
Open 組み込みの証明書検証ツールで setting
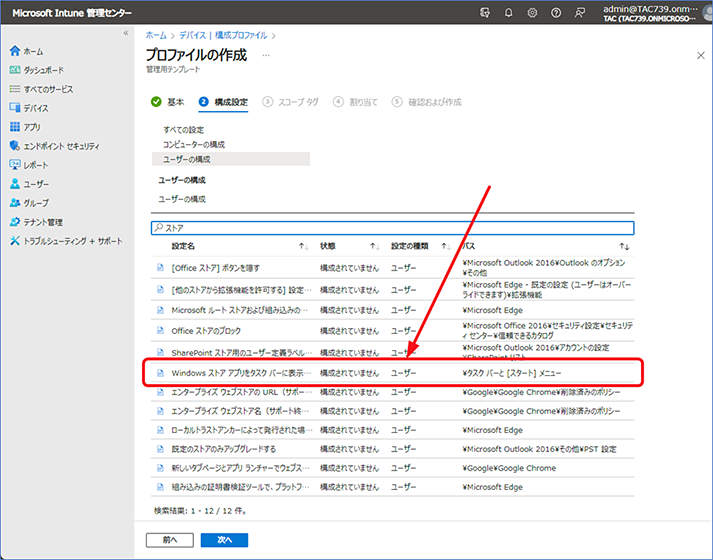240,487
